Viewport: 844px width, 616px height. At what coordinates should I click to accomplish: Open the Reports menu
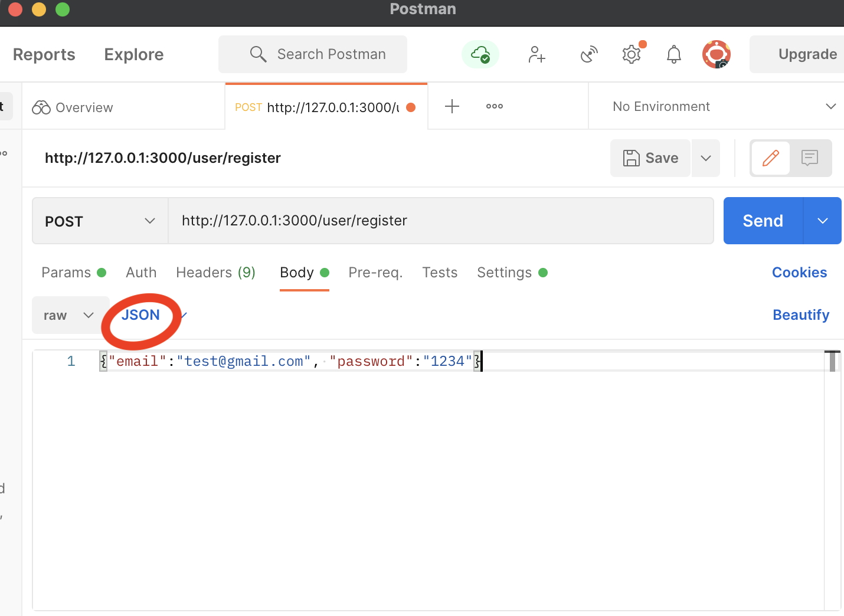pyautogui.click(x=44, y=54)
